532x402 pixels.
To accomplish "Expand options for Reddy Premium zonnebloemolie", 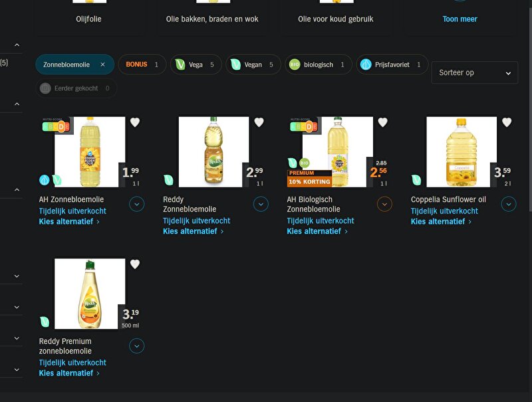I will point(137,346).
